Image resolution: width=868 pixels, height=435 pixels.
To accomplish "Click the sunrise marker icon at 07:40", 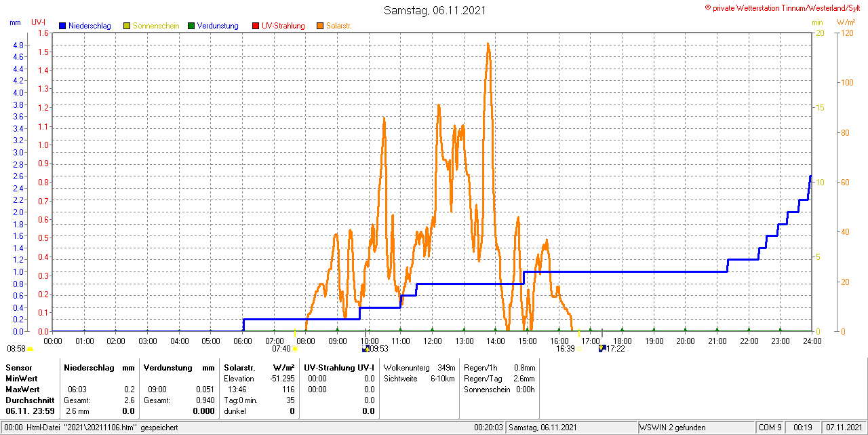I will 295,349.
